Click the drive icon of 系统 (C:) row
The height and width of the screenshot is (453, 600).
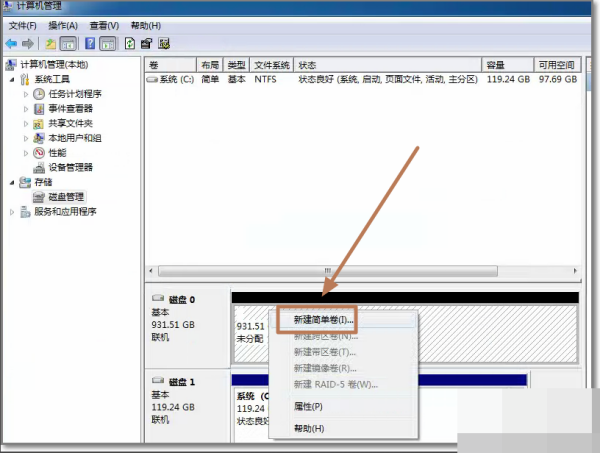click(152, 79)
